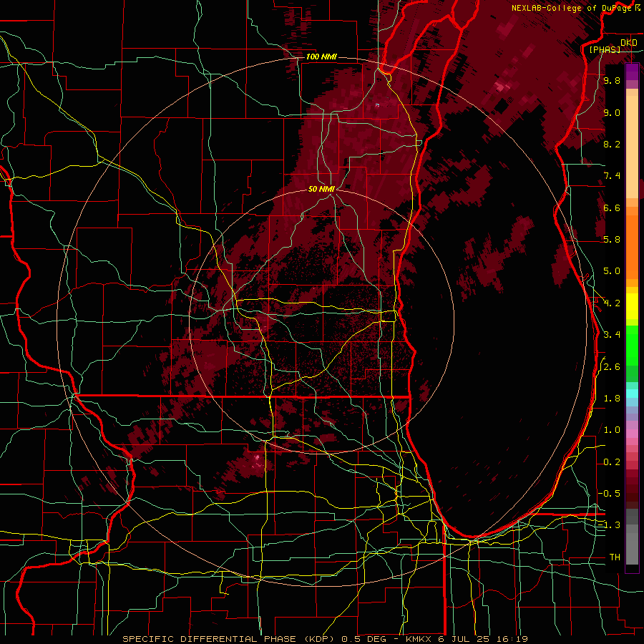Pick the yellow segment of the color bar

632,306
